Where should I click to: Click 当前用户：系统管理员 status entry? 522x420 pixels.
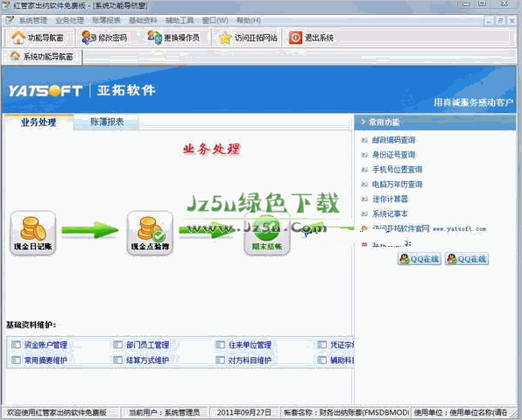coord(164,413)
